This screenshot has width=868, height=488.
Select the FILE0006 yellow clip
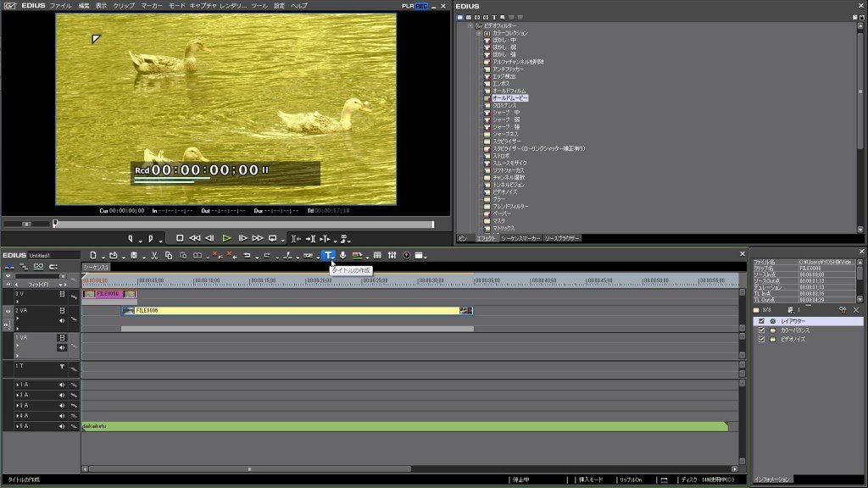[297, 311]
